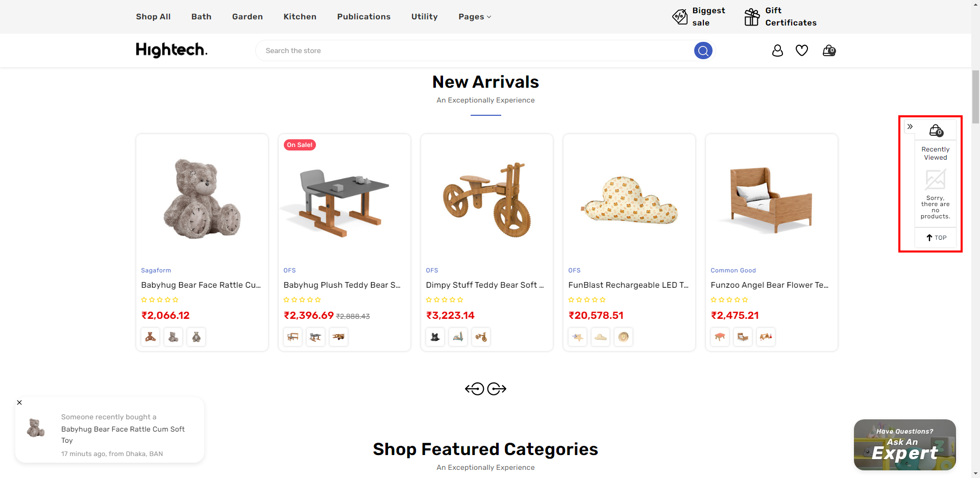Click the blue search magnifier button
Viewport: 980px width, 478px height.
pyautogui.click(x=703, y=51)
